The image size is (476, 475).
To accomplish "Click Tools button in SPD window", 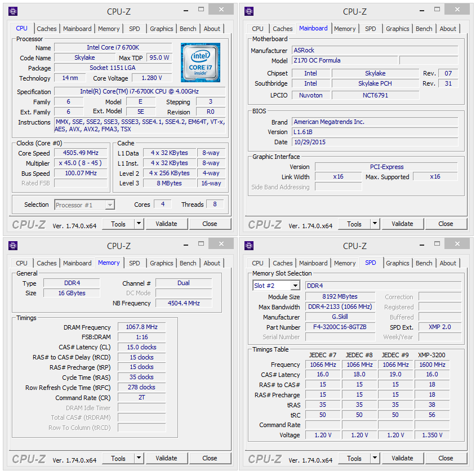I will pyautogui.click(x=354, y=458).
